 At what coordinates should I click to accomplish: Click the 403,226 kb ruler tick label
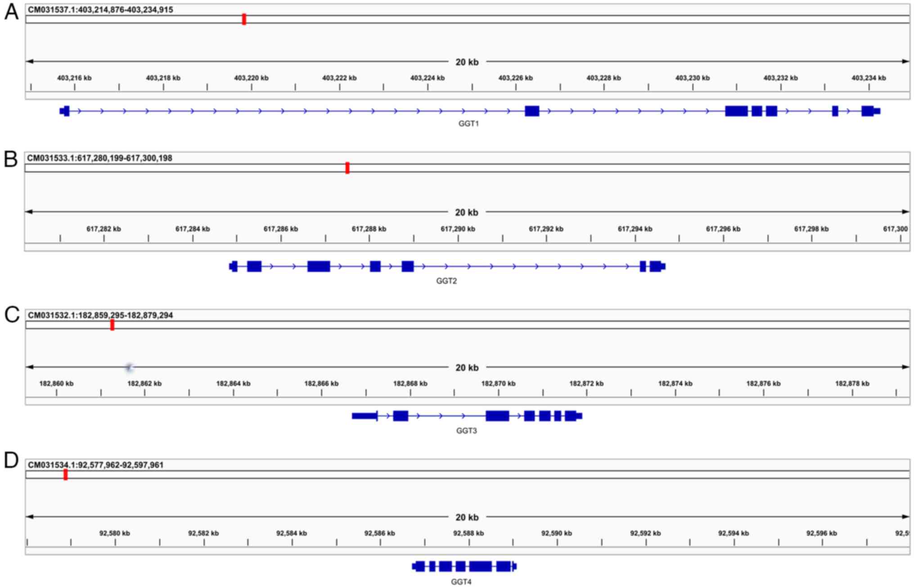pyautogui.click(x=515, y=78)
